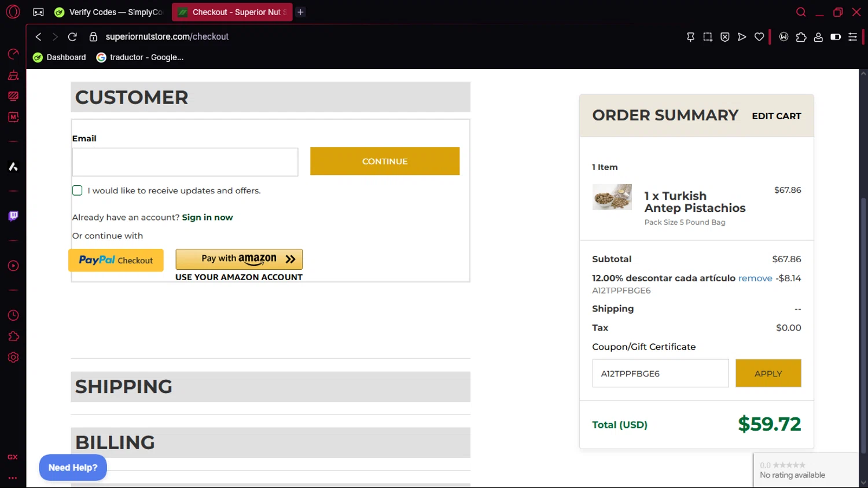This screenshot has width=868, height=488.
Task: Click the padlock site info icon
Action: [93, 36]
